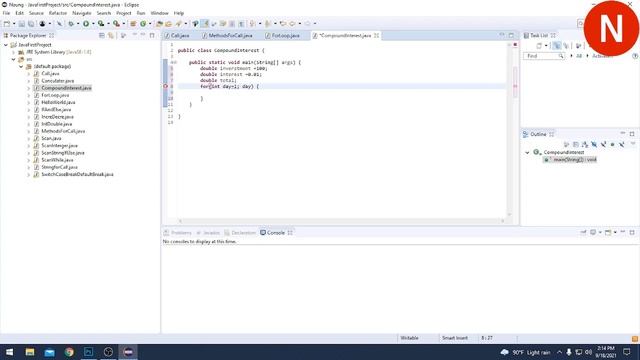Open the Navigate menu
640x360 pixels.
82,13
